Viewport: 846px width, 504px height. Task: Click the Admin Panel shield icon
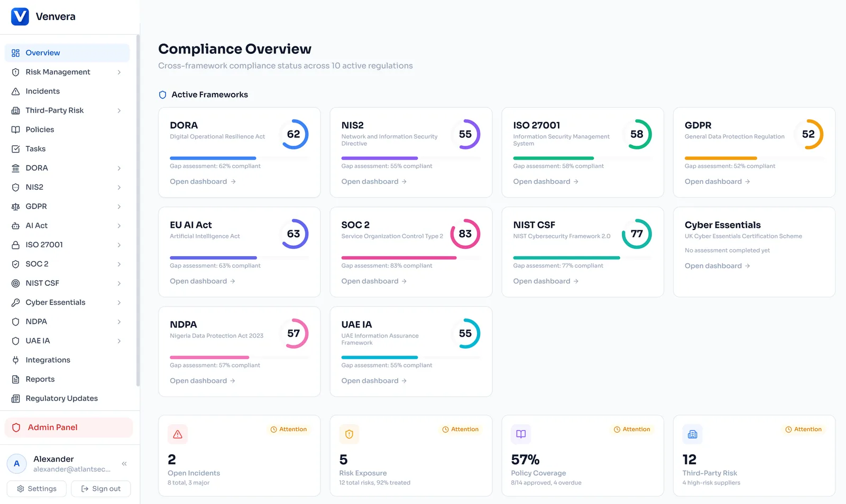coord(16,427)
